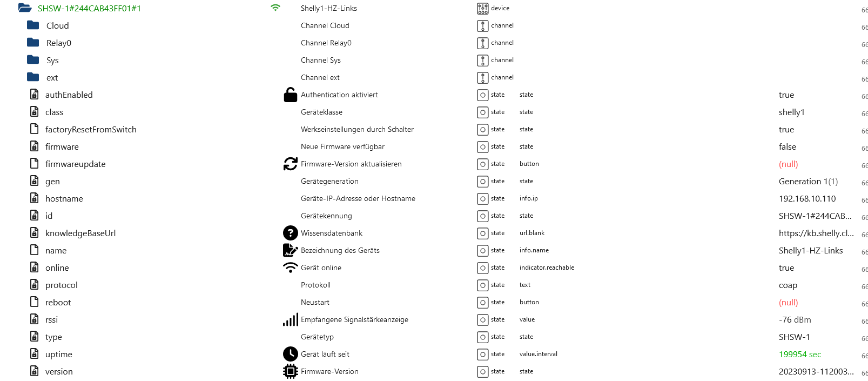This screenshot has width=868, height=381.
Task: Select the green SHSW-1#244CAB43FF01#1 root node
Action: (89, 9)
